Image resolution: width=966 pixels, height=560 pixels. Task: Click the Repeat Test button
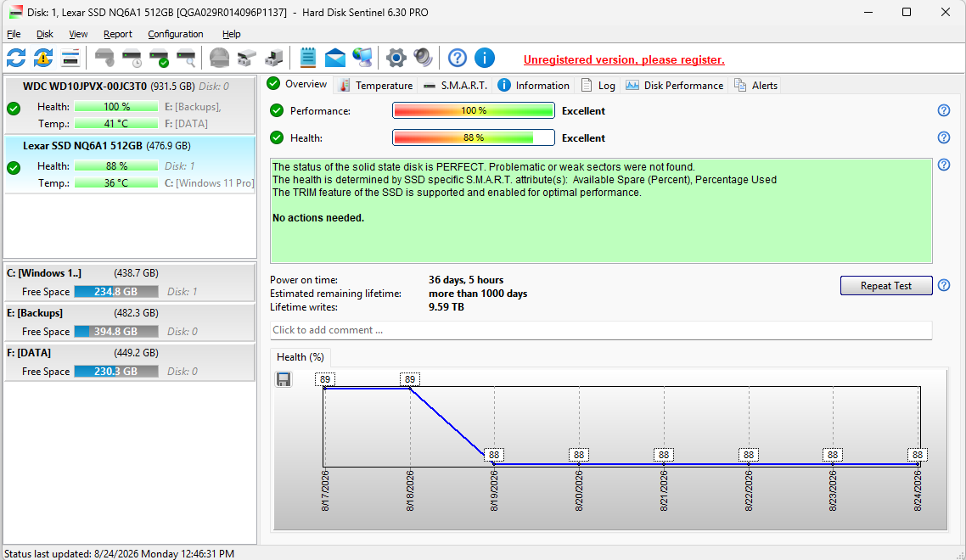pos(886,285)
